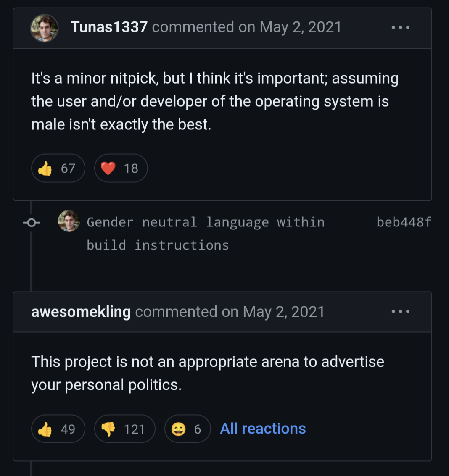Toggle heart reaction with 18 votes
449x476 pixels.
(x=121, y=168)
